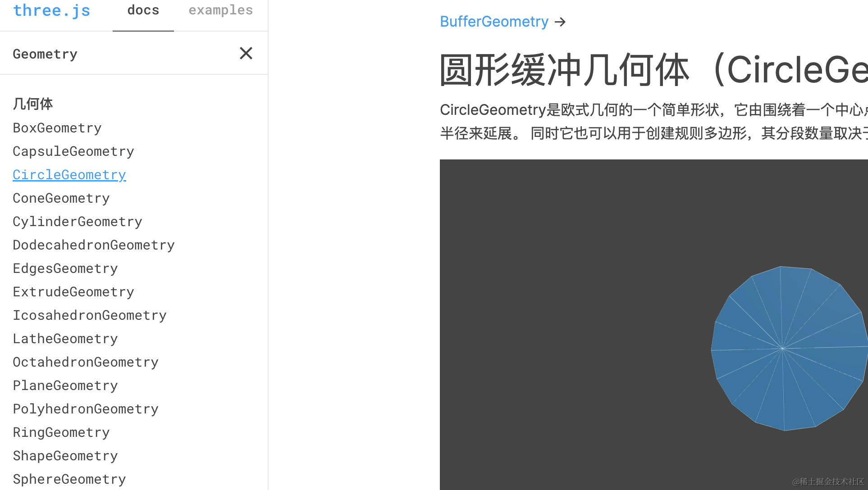The width and height of the screenshot is (868, 490).
Task: Switch to the docs tab
Action: (143, 10)
